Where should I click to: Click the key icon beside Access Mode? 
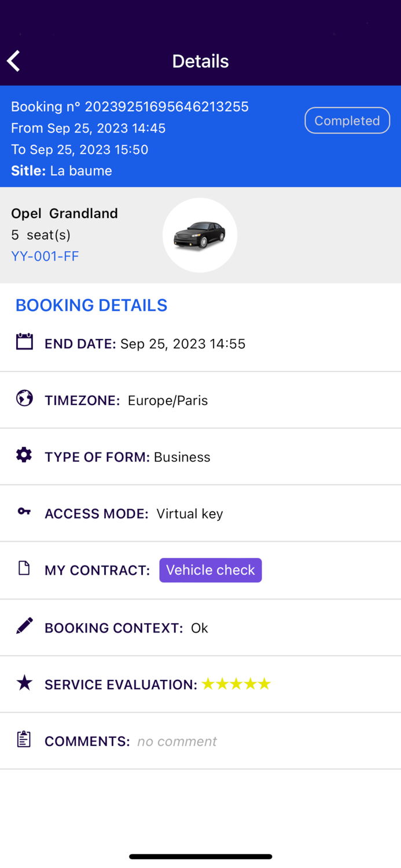[24, 512]
